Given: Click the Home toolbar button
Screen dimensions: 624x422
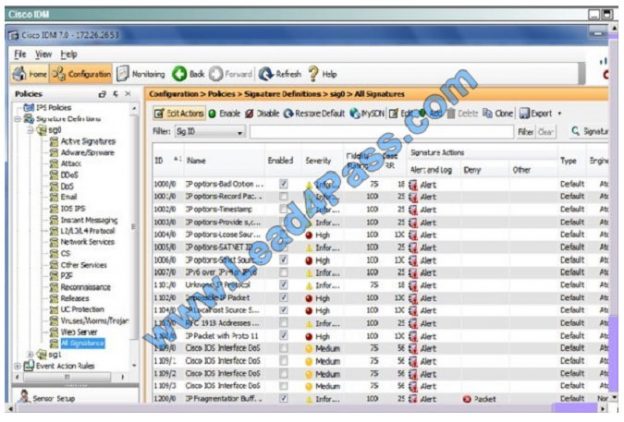Looking at the screenshot, I should tap(30, 73).
